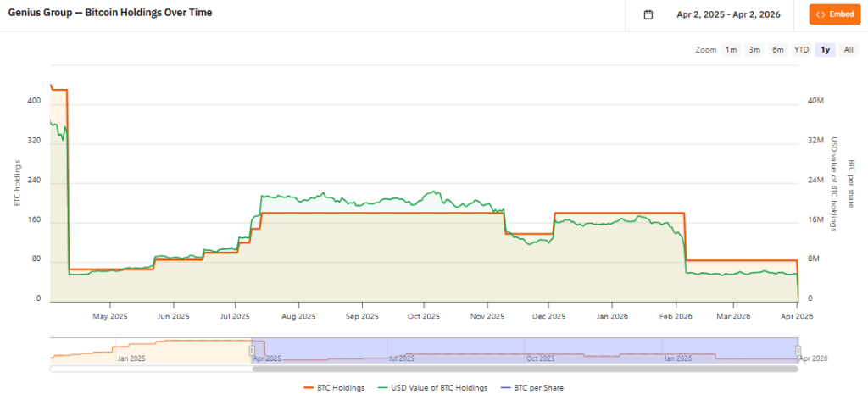Show BTC per Share series via legend
Image resolution: width=868 pixels, height=400 pixels.
[x=538, y=388]
